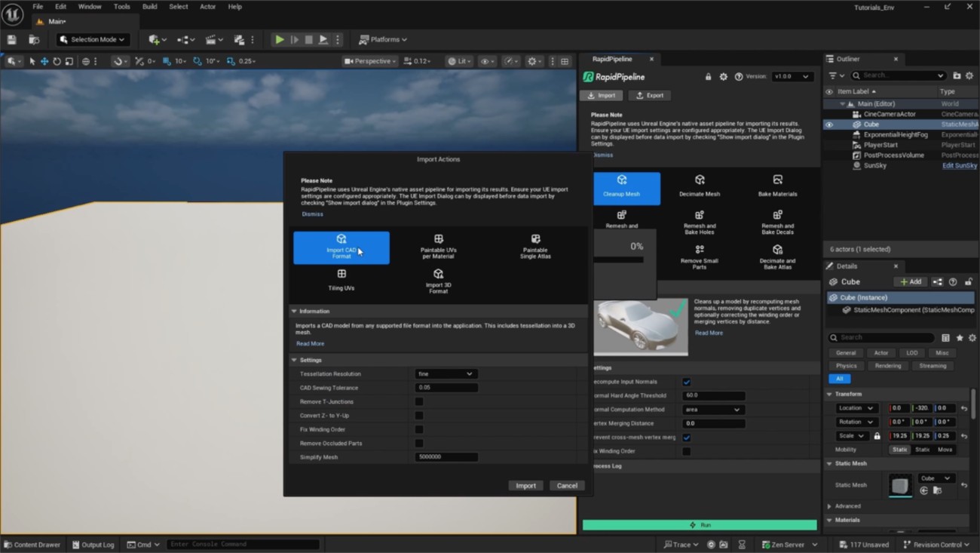Toggle Recompute Input Normals checkbox
The image size is (980, 553).
(687, 382)
